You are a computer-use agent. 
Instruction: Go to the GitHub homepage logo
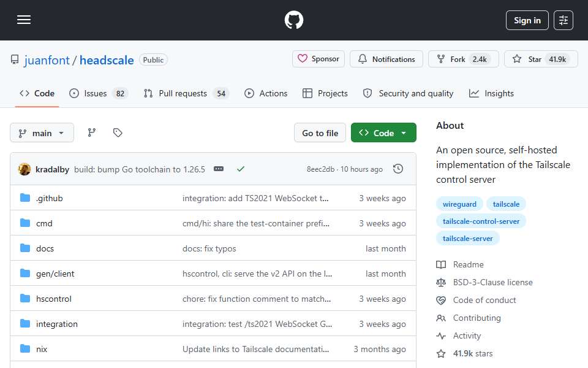pos(293,20)
